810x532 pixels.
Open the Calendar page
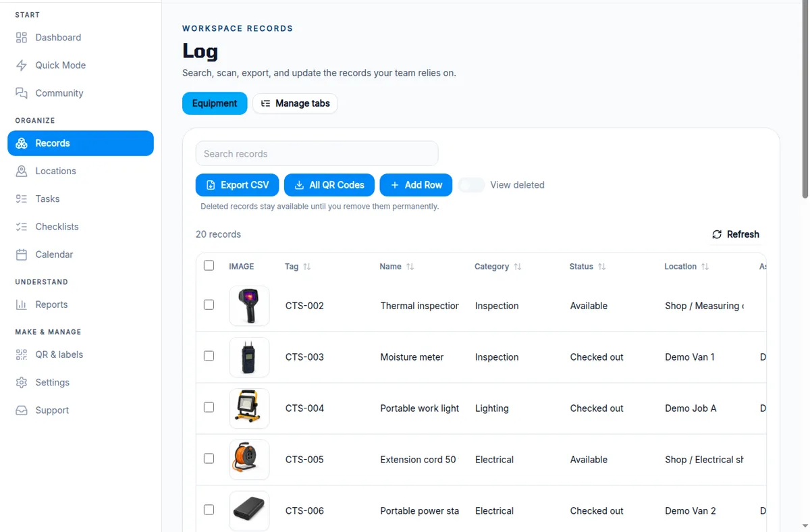pos(80,255)
